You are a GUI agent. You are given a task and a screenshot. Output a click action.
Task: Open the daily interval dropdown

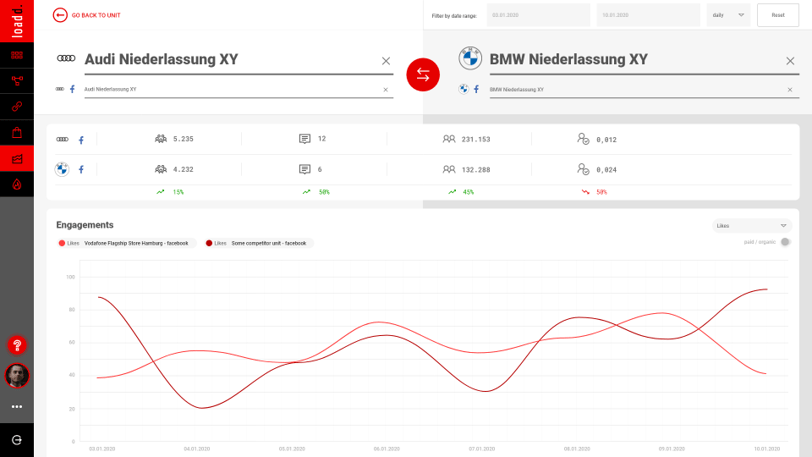[x=728, y=15]
